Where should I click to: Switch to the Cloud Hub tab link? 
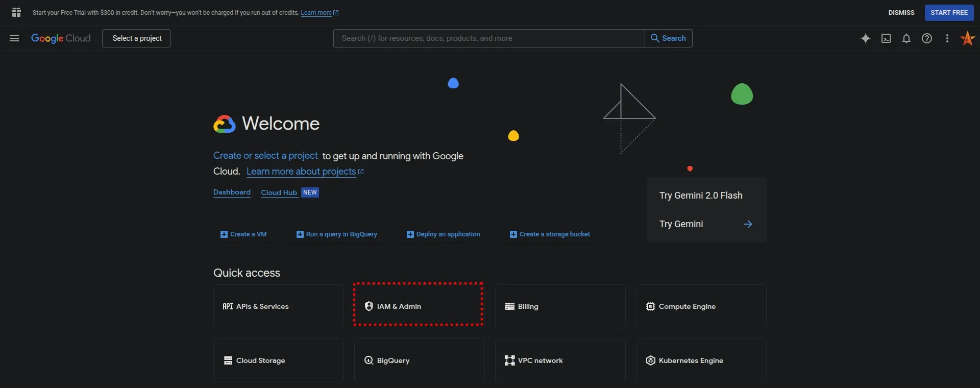pyautogui.click(x=279, y=192)
